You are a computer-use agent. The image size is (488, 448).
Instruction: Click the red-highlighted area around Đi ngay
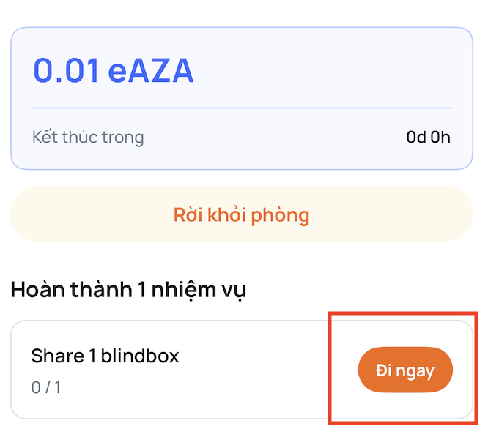[403, 368]
